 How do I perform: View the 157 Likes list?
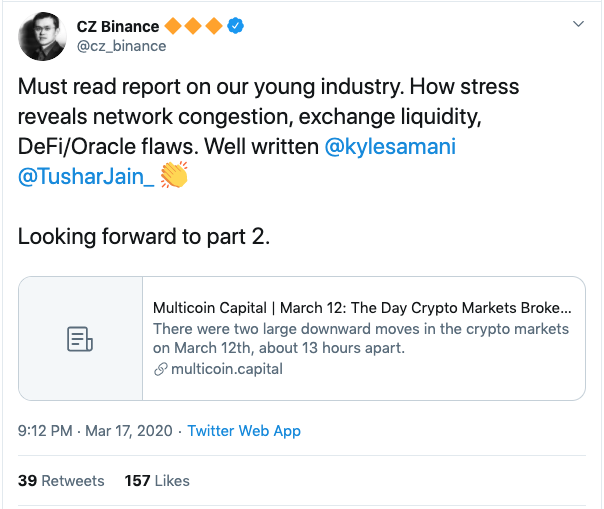(157, 481)
